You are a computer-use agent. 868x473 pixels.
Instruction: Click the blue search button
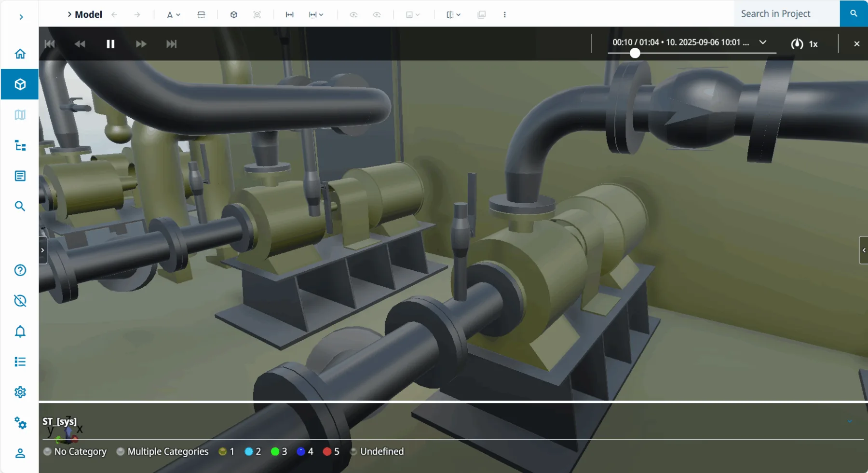pos(854,14)
